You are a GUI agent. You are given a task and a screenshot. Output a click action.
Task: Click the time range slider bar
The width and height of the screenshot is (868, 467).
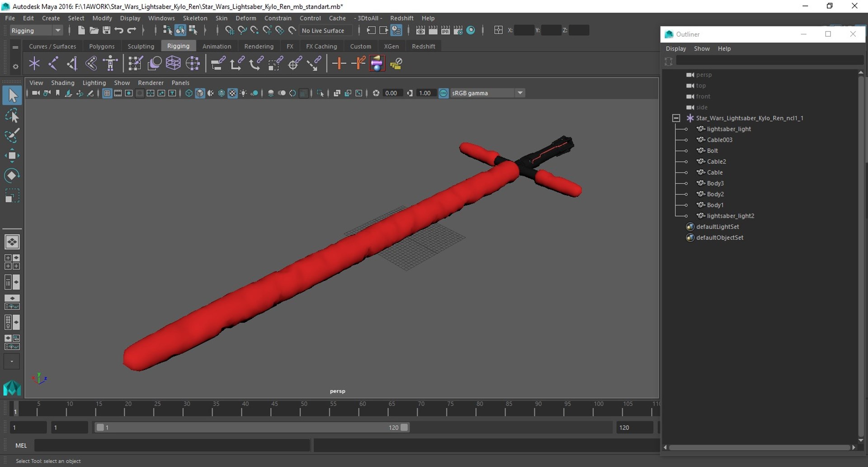point(252,428)
